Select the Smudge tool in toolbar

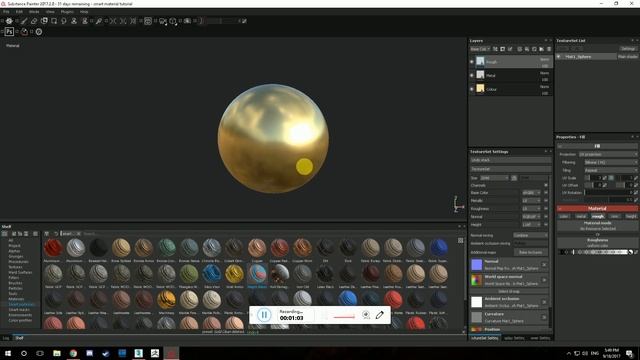click(x=64, y=21)
